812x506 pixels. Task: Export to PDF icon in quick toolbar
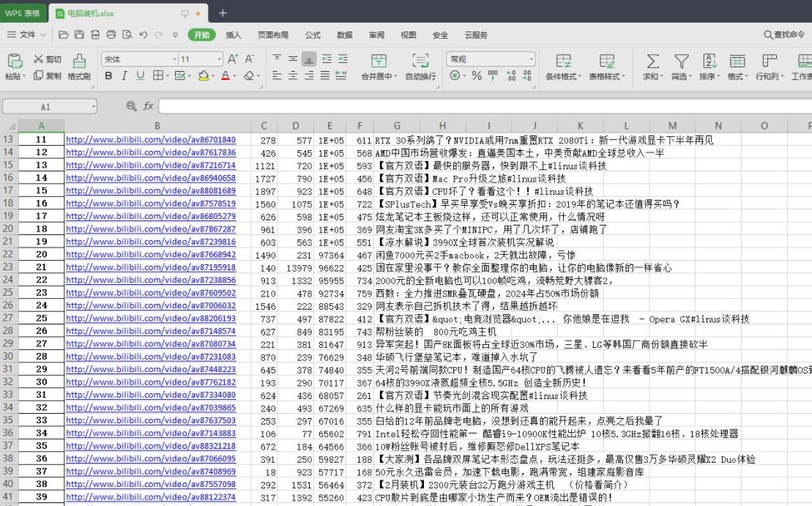point(95,34)
